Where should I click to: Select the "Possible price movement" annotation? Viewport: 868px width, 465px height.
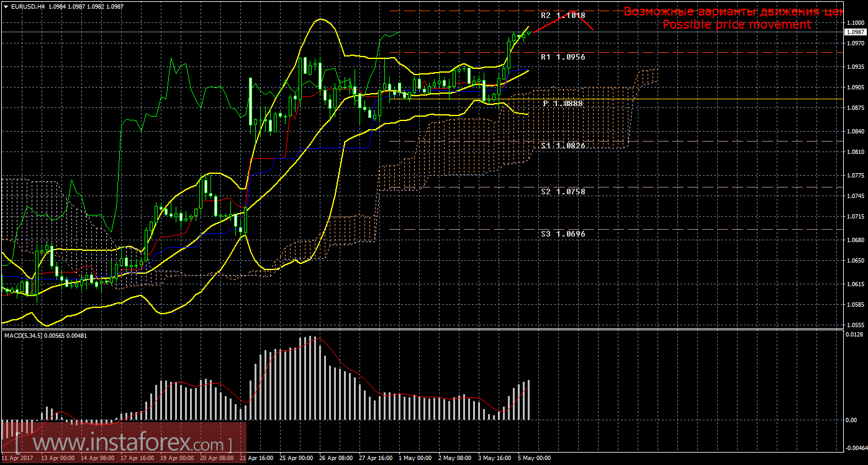point(736,24)
